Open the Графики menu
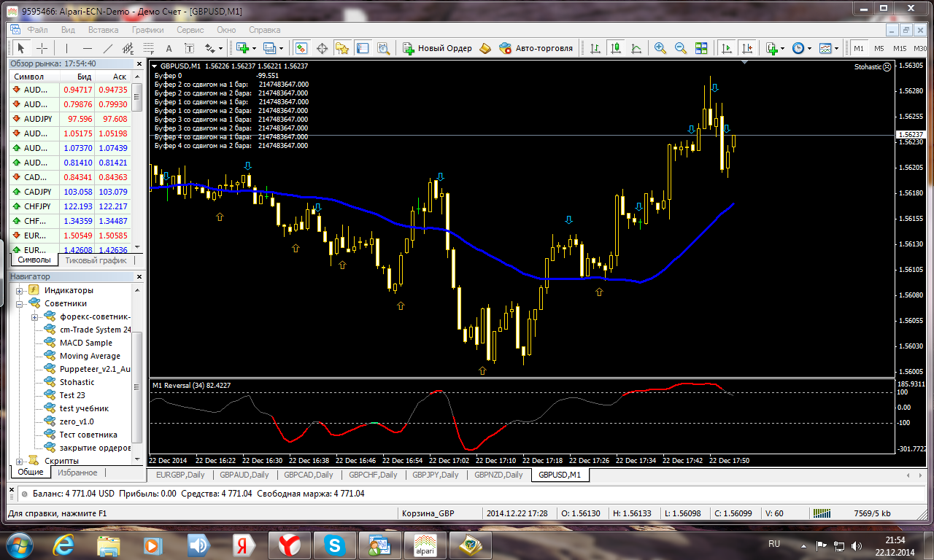 click(148, 30)
